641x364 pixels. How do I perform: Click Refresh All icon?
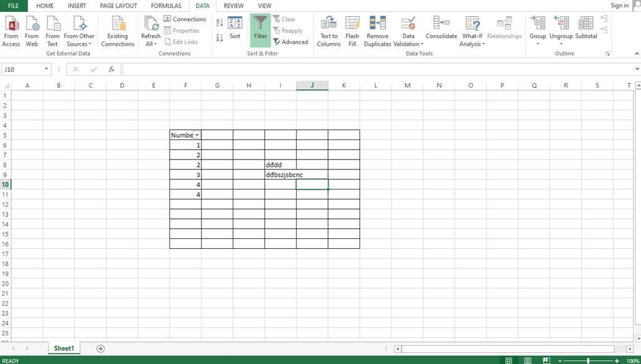click(150, 32)
